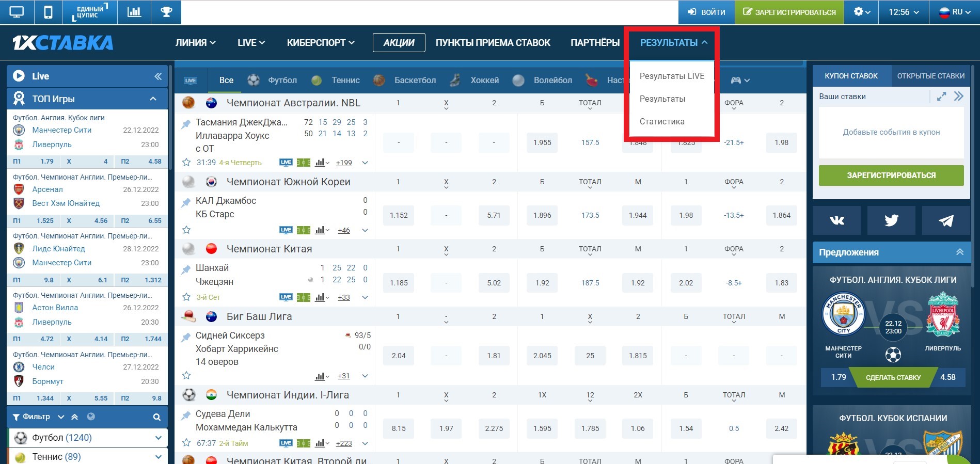Image resolution: width=980 pixels, height=464 pixels.
Task: Click the ВОЙТИ login button
Action: click(706, 12)
